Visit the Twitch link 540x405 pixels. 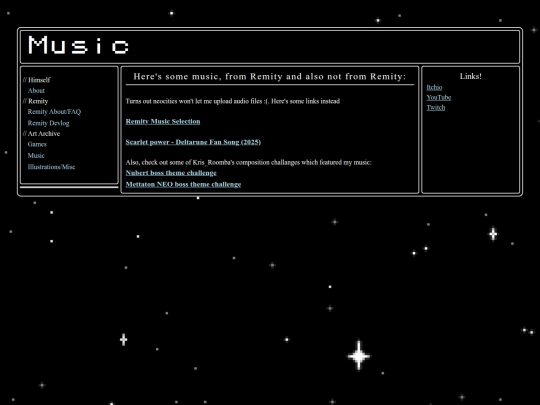(x=436, y=107)
